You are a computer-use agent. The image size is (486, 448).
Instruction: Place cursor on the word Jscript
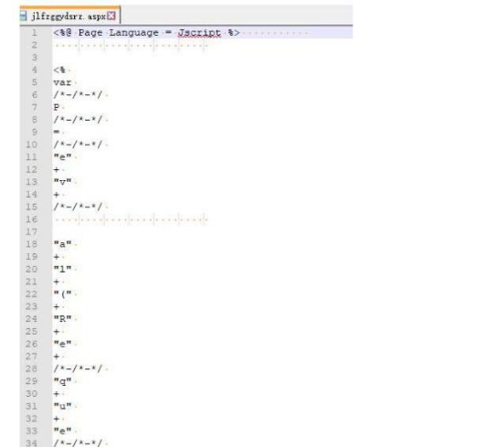point(199,33)
